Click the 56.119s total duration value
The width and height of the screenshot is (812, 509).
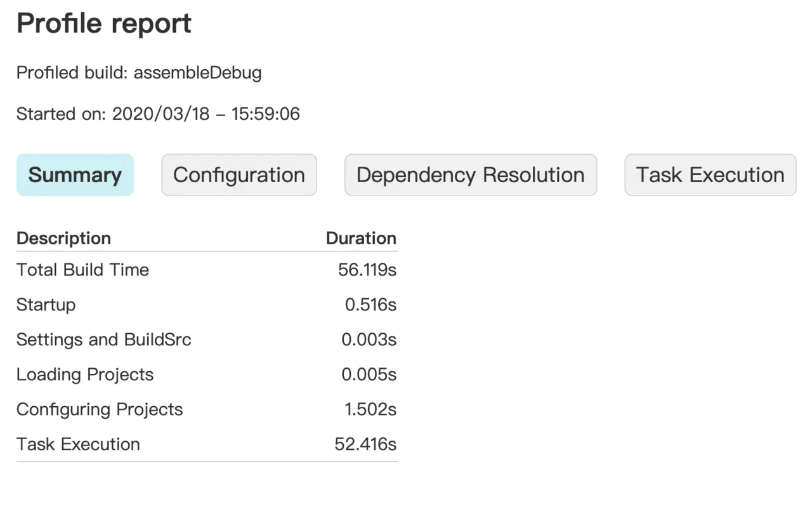(x=367, y=270)
